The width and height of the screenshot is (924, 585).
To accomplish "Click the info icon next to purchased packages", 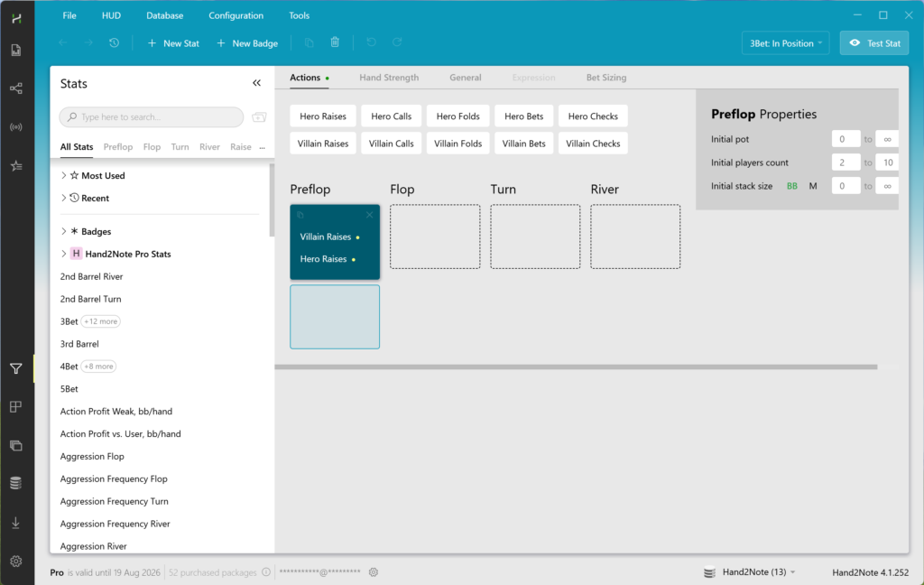I will (266, 572).
